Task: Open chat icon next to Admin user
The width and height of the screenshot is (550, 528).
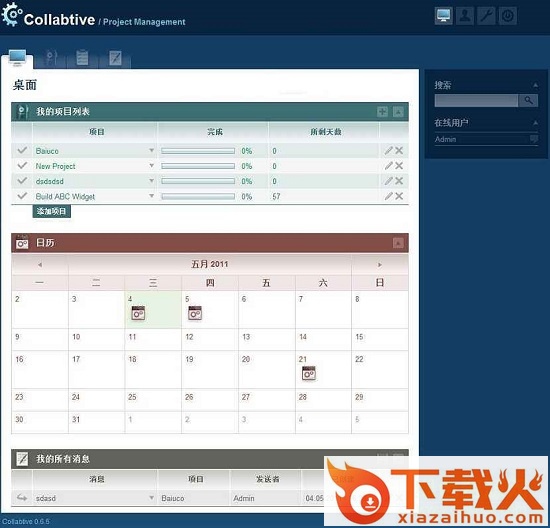Action: (x=534, y=139)
